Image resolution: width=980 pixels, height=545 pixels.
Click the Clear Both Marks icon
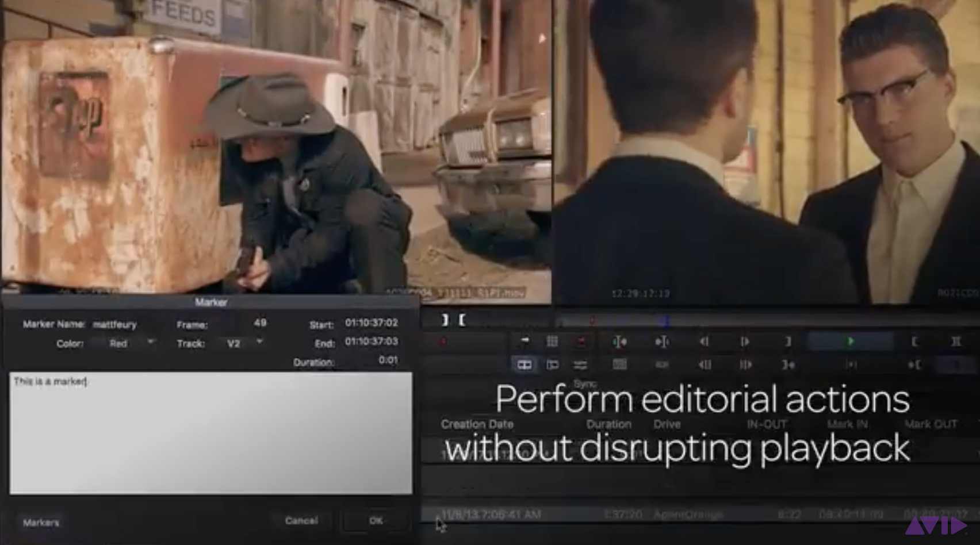coord(956,342)
